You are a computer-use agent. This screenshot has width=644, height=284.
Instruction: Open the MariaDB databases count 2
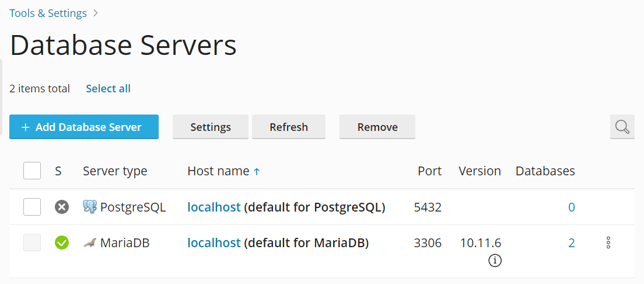[572, 243]
